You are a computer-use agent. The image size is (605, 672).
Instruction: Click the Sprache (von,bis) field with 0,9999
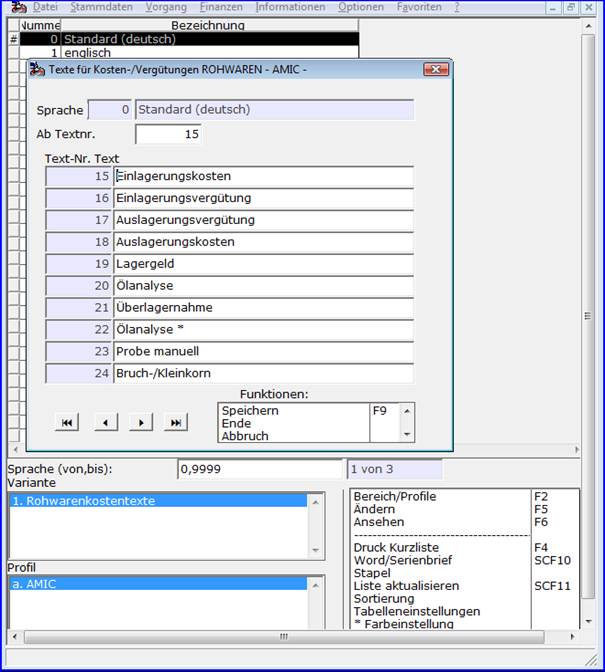pyautogui.click(x=260, y=469)
